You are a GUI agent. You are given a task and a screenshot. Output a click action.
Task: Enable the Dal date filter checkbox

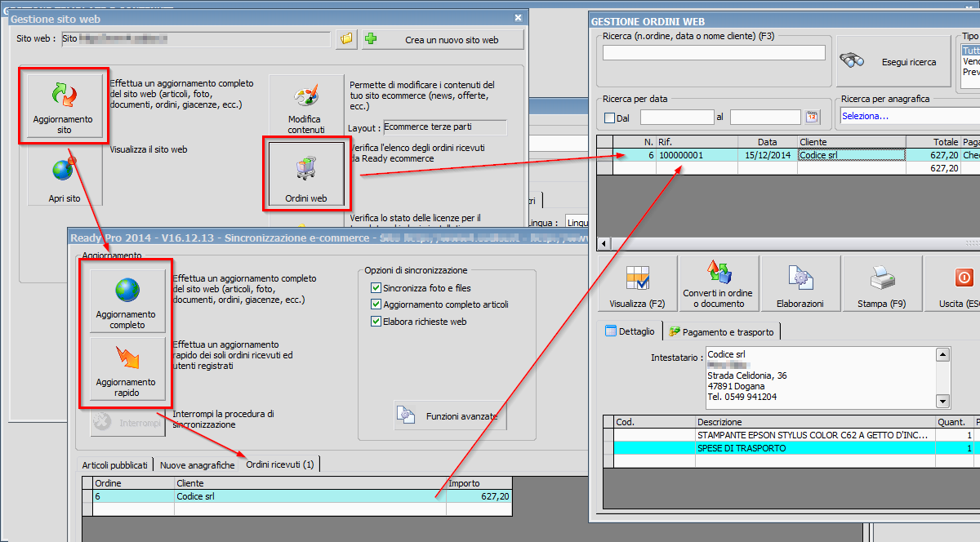(x=609, y=118)
